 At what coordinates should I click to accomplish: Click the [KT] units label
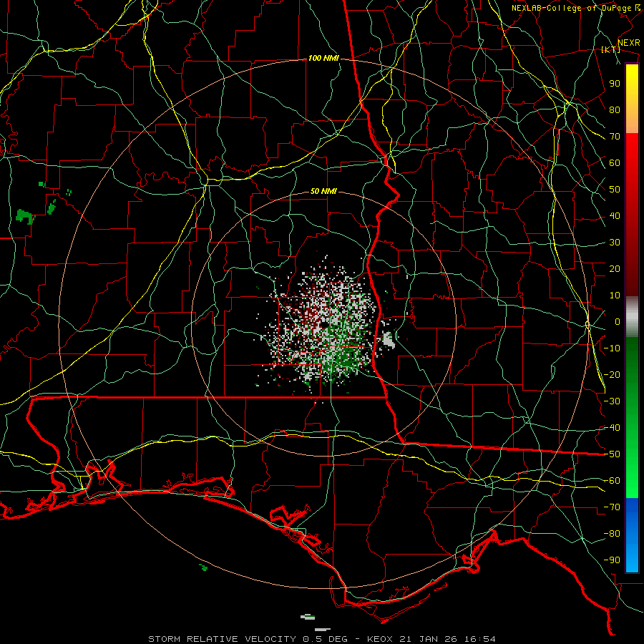point(611,49)
